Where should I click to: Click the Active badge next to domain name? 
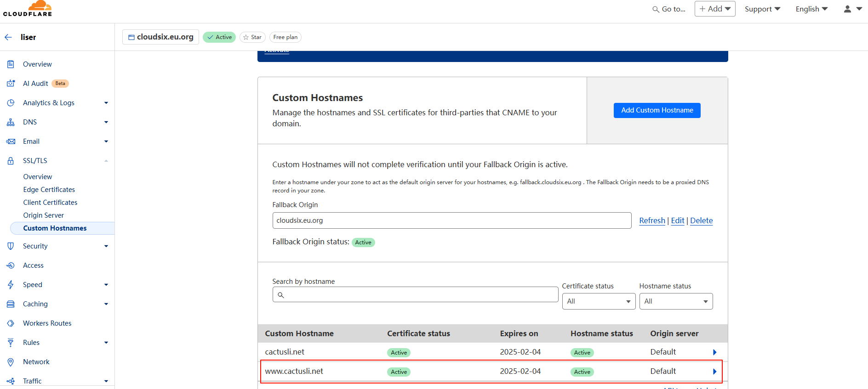219,37
